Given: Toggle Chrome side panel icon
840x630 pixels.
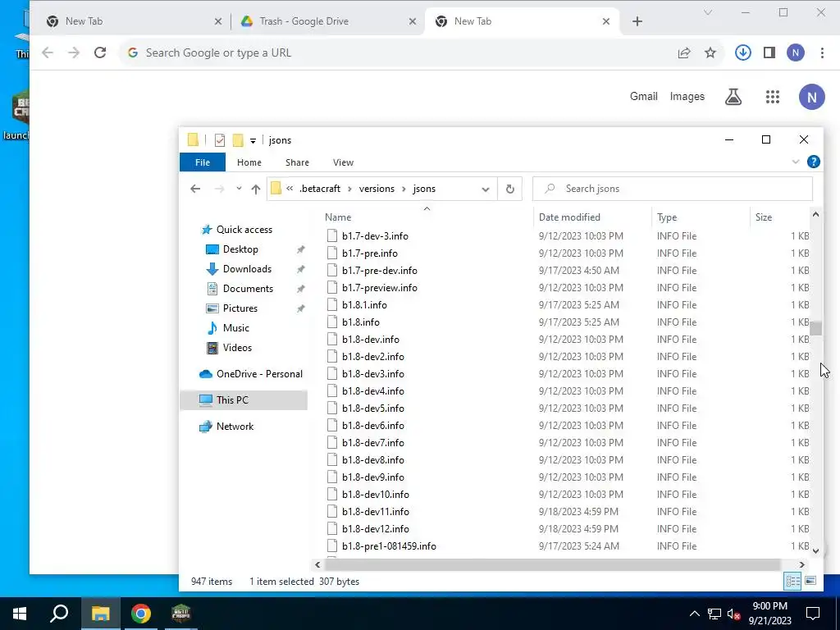Looking at the screenshot, I should [769, 52].
